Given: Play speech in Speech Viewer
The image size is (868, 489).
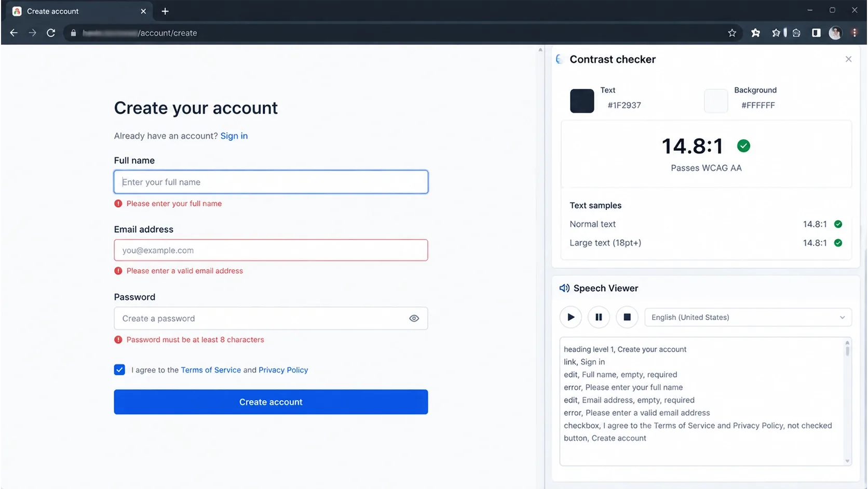Looking at the screenshot, I should 571,317.
